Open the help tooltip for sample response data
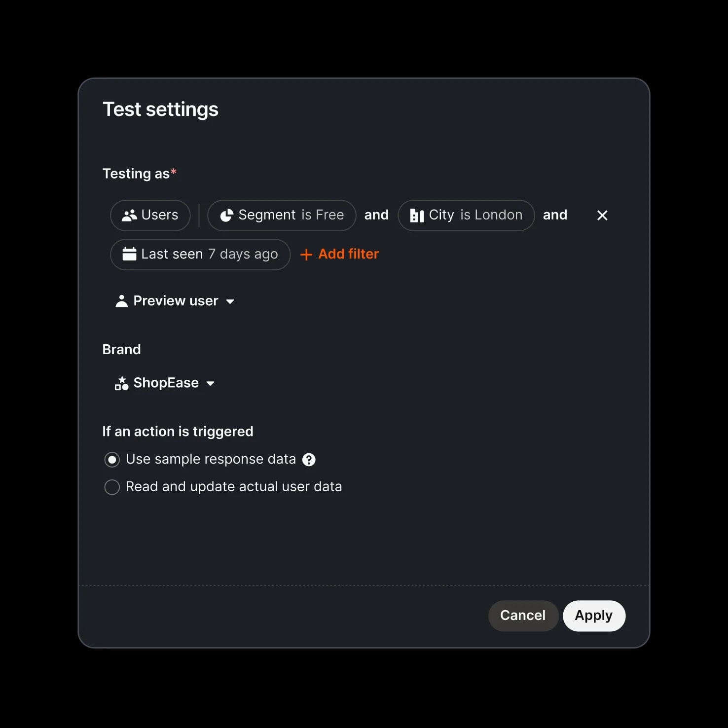This screenshot has height=728, width=728. 309,459
